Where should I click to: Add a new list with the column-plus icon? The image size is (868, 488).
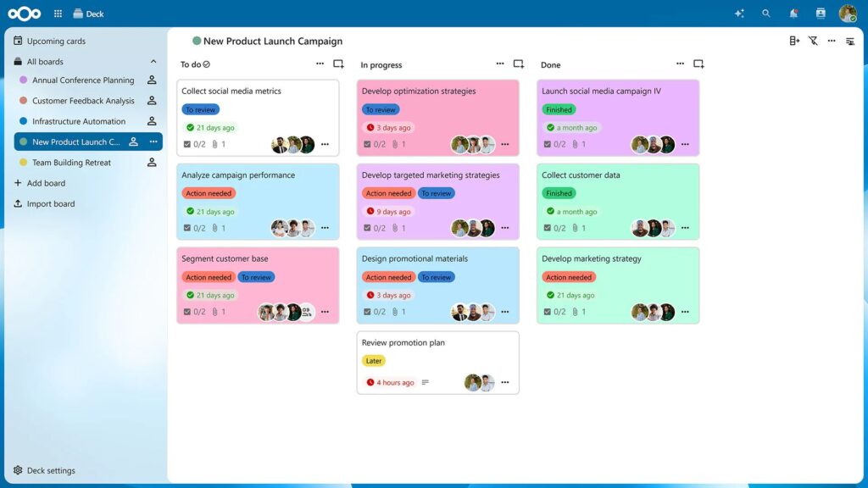794,41
